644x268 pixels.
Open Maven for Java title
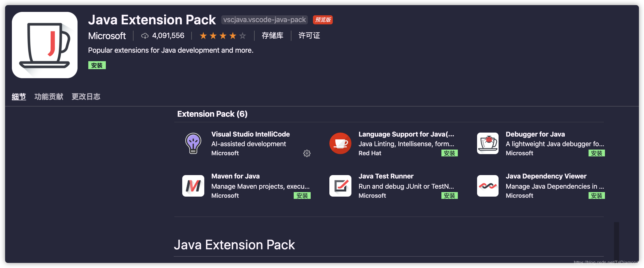pyautogui.click(x=235, y=176)
